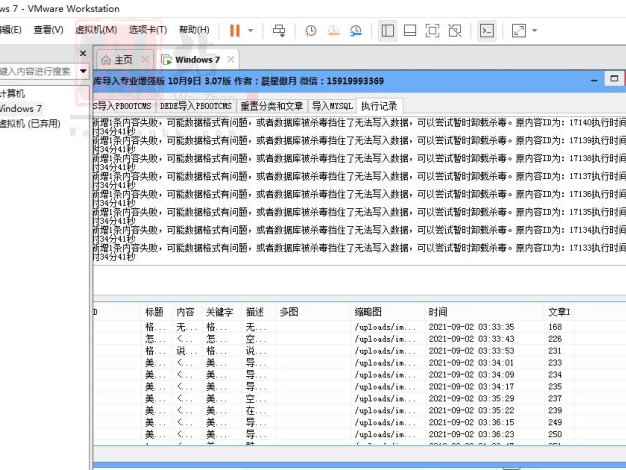Expand the library search dropdown arrow

(x=83, y=71)
